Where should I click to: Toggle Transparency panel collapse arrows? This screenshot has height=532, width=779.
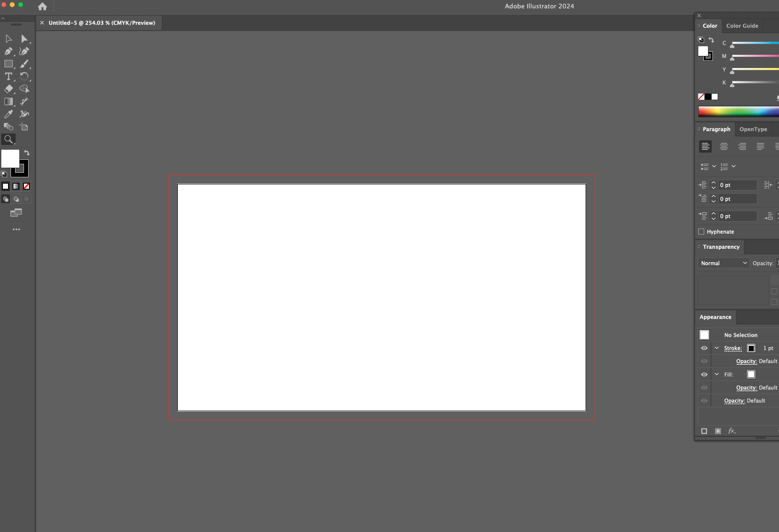(699, 247)
